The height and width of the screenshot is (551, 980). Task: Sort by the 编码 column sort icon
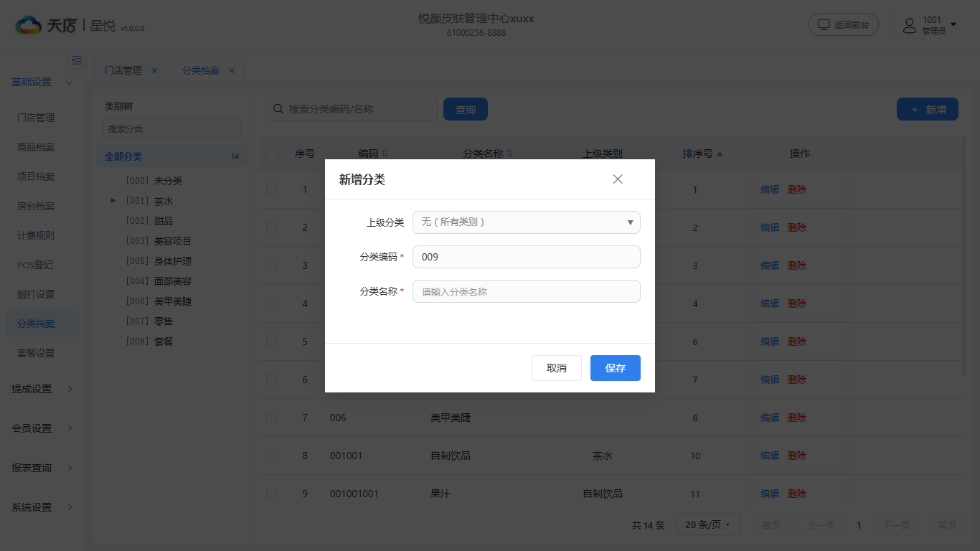pyautogui.click(x=385, y=154)
